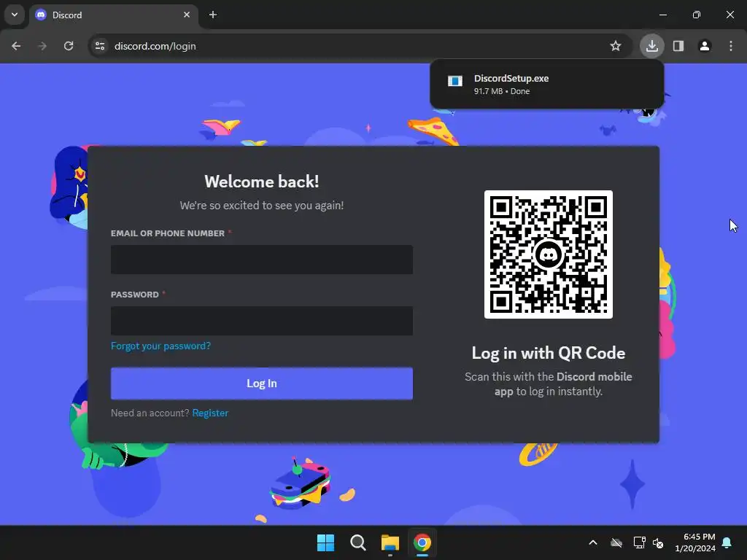Click the browser forward arrow
Screen dimensions: 747x560
click(42, 46)
